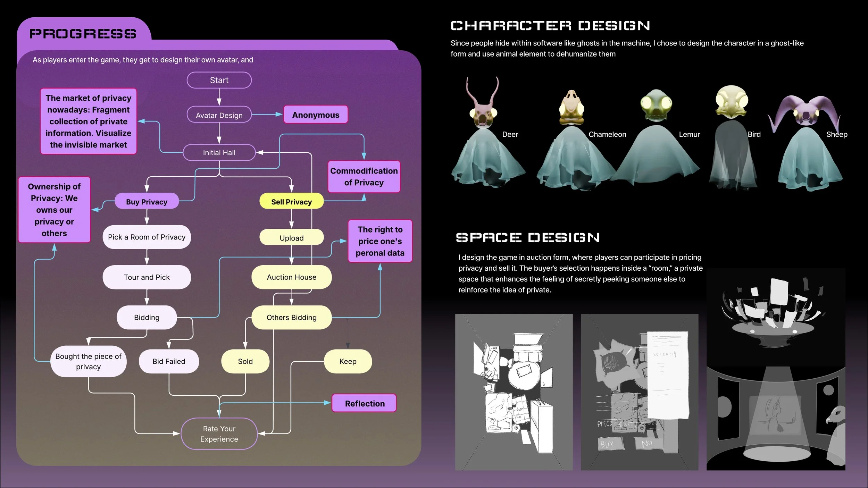Open the top-down room sketch thumbnail
The height and width of the screenshot is (488, 868).
click(514, 392)
